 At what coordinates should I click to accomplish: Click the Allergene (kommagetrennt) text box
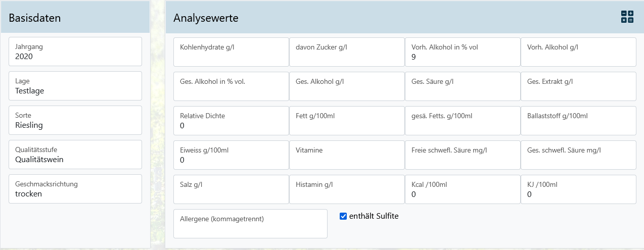[x=250, y=224]
